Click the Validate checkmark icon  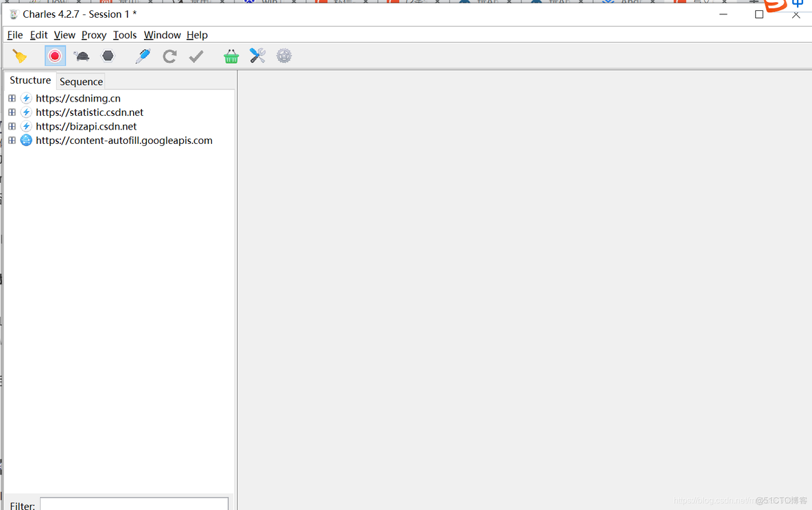point(196,56)
